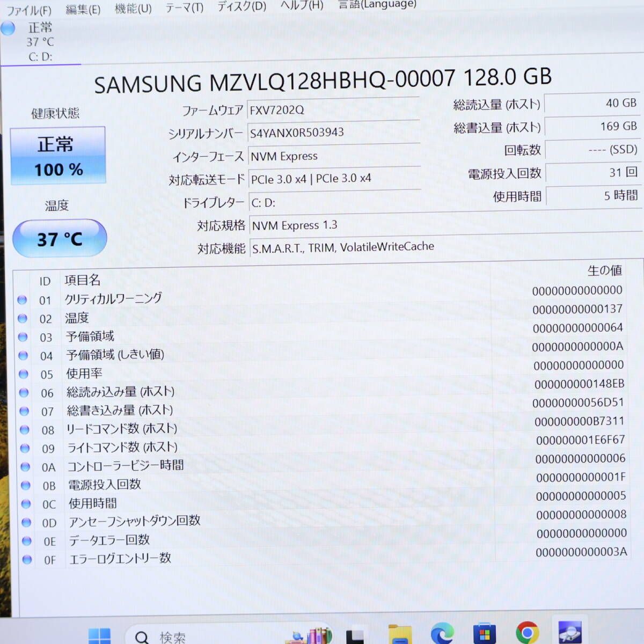Click status dot for 07 総書き込み量
This screenshot has height=644, width=644.
click(24, 411)
